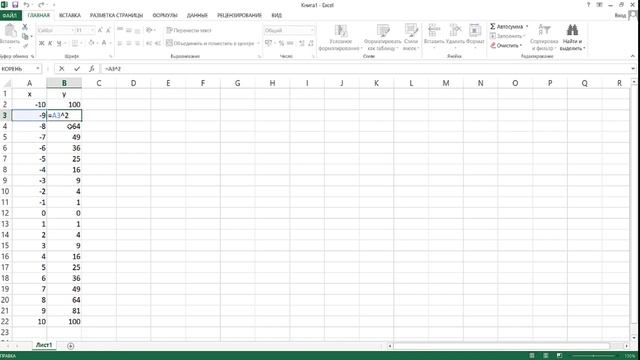640x360 pixels.
Task: Click the Clear (Очистить) button
Action: (506, 45)
